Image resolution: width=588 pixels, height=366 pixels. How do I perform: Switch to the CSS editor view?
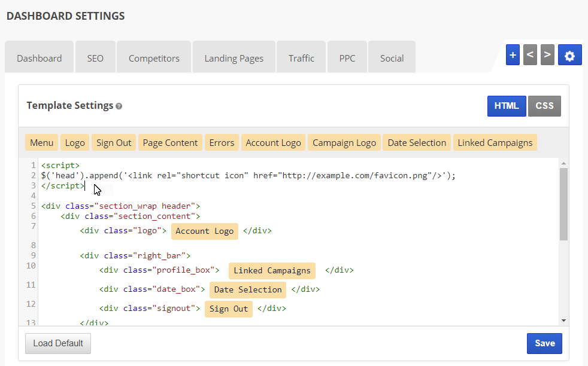click(544, 106)
